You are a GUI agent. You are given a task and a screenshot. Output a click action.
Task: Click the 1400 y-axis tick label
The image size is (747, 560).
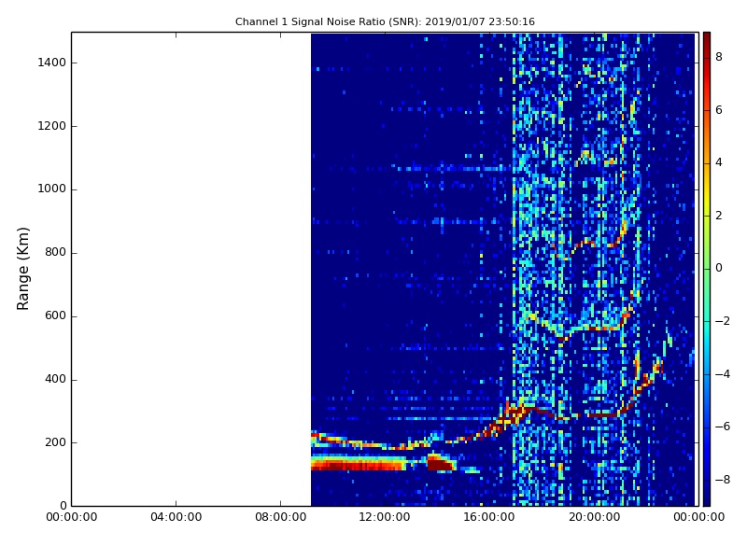tap(52, 63)
